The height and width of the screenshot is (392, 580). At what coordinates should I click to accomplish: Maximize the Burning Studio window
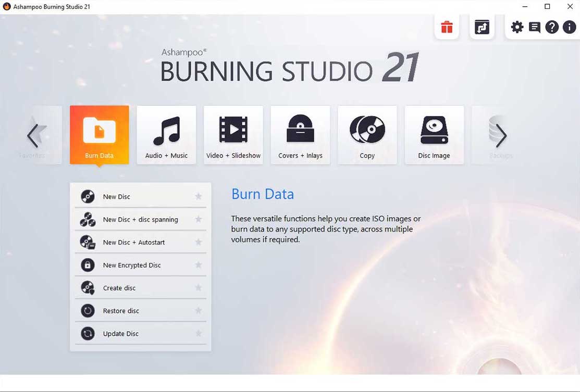[x=548, y=6]
